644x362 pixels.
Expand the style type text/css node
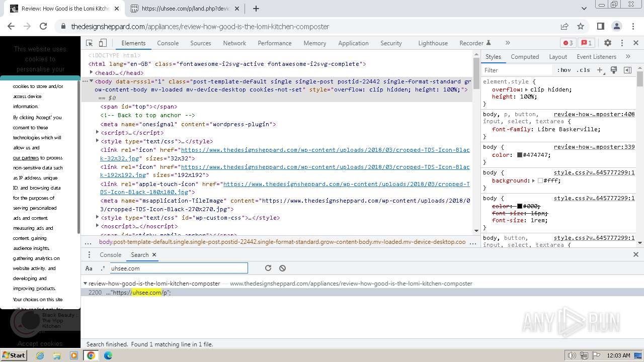pyautogui.click(x=97, y=141)
